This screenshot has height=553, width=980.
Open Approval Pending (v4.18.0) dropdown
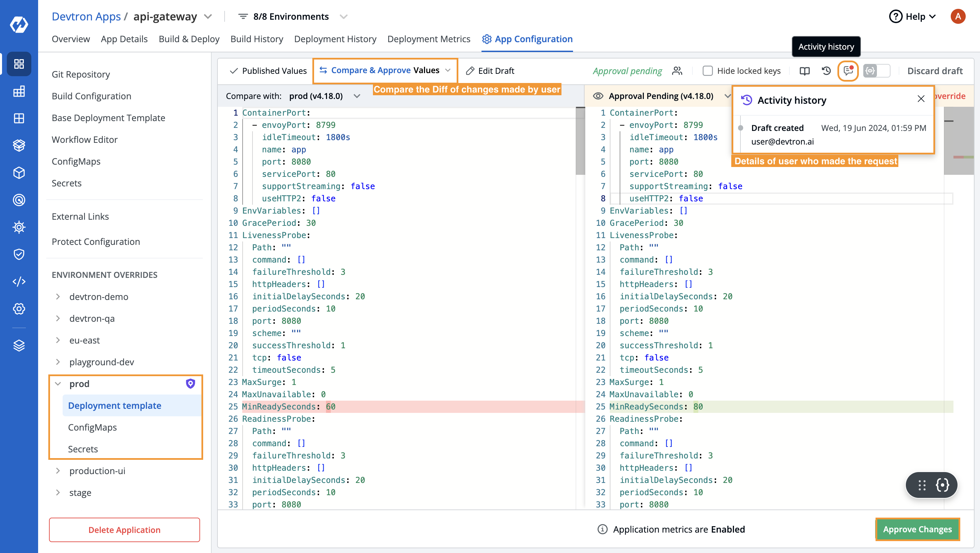click(727, 96)
